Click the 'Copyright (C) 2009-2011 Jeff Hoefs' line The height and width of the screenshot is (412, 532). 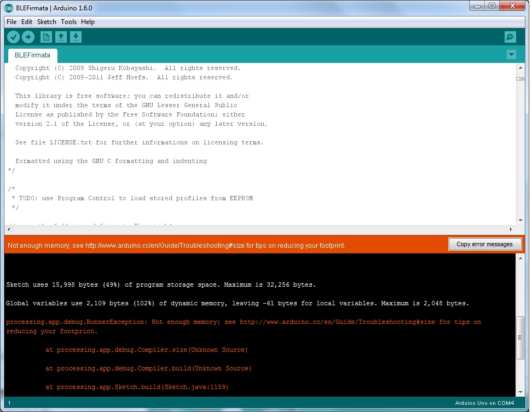[x=124, y=77]
